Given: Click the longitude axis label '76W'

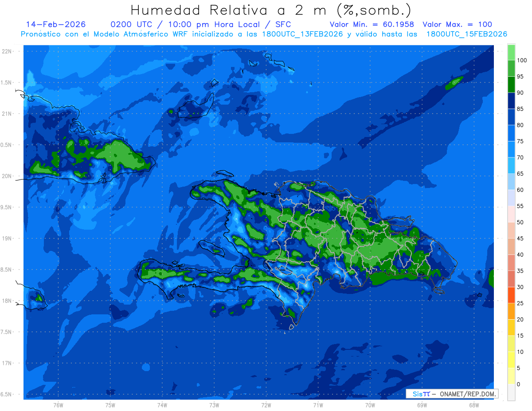Looking at the screenshot, I should coord(58,405).
